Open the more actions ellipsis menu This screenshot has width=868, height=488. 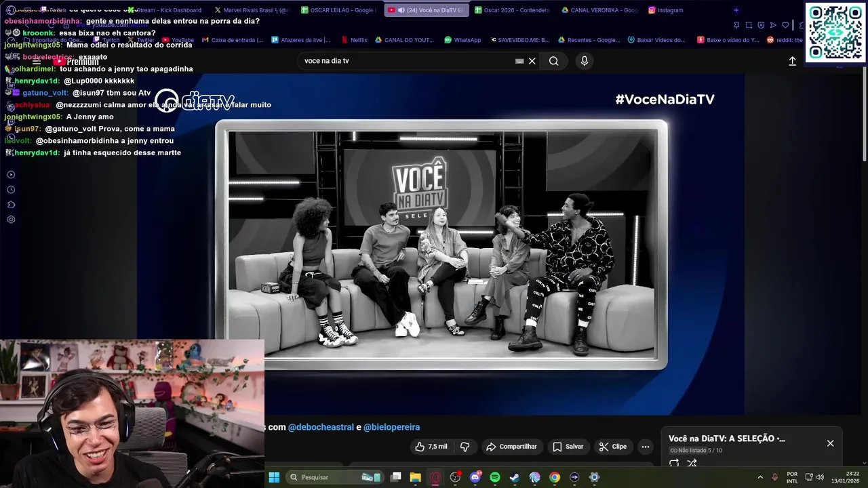[646, 447]
